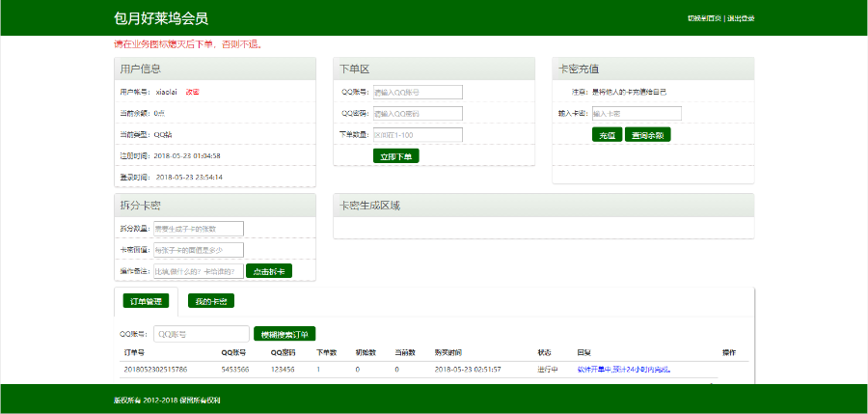The width and height of the screenshot is (868, 414).
Task: Focus the 下单数量 quantity input field
Action: [418, 135]
